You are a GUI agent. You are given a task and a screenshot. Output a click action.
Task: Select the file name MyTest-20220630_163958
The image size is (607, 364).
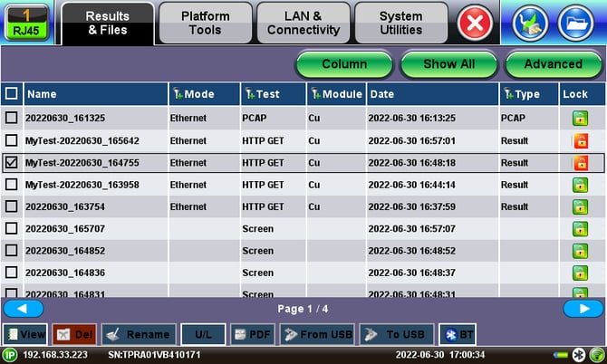pyautogui.click(x=82, y=185)
